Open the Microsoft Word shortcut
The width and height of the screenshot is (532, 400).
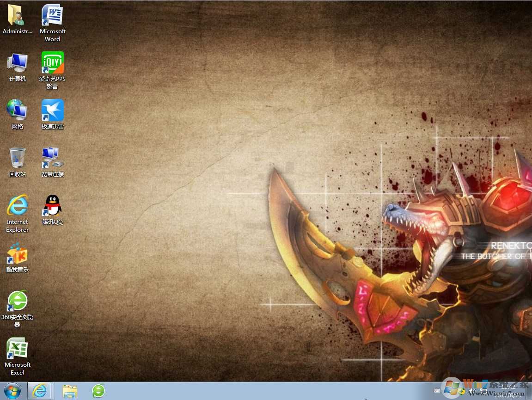pos(52,23)
